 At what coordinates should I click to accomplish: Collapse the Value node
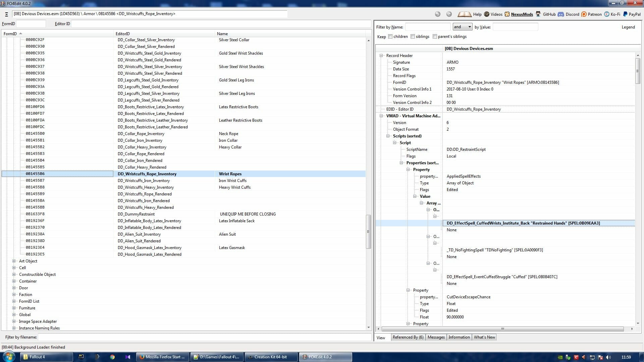415,196
